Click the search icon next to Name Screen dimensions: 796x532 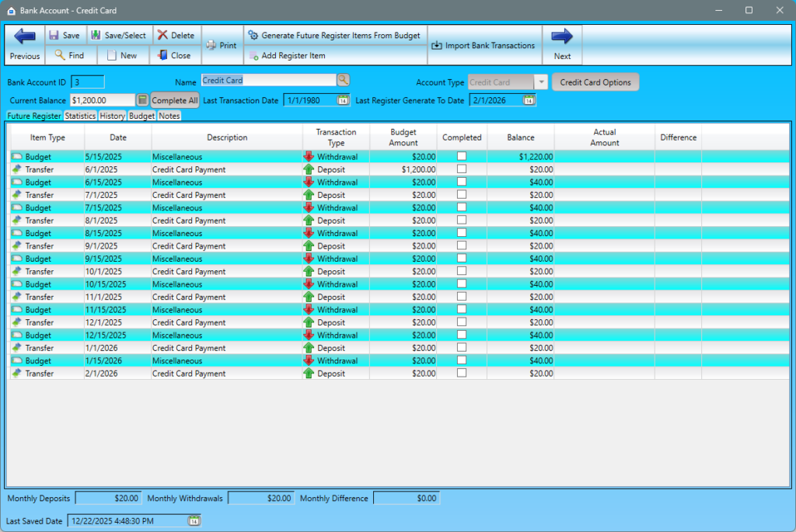(343, 81)
